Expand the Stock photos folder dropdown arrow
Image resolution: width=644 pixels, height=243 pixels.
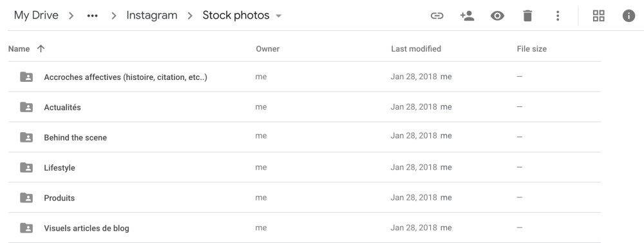click(278, 16)
